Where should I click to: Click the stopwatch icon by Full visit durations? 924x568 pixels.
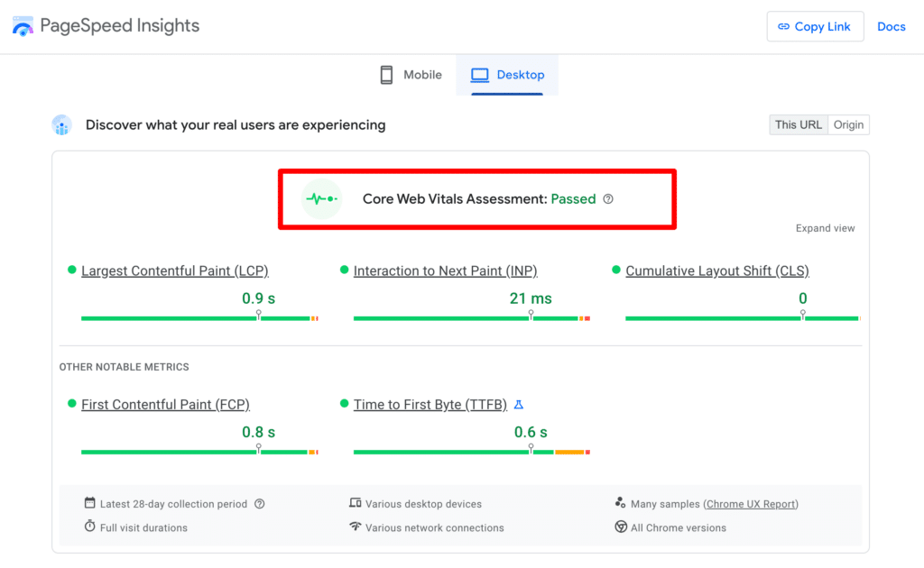(x=89, y=526)
